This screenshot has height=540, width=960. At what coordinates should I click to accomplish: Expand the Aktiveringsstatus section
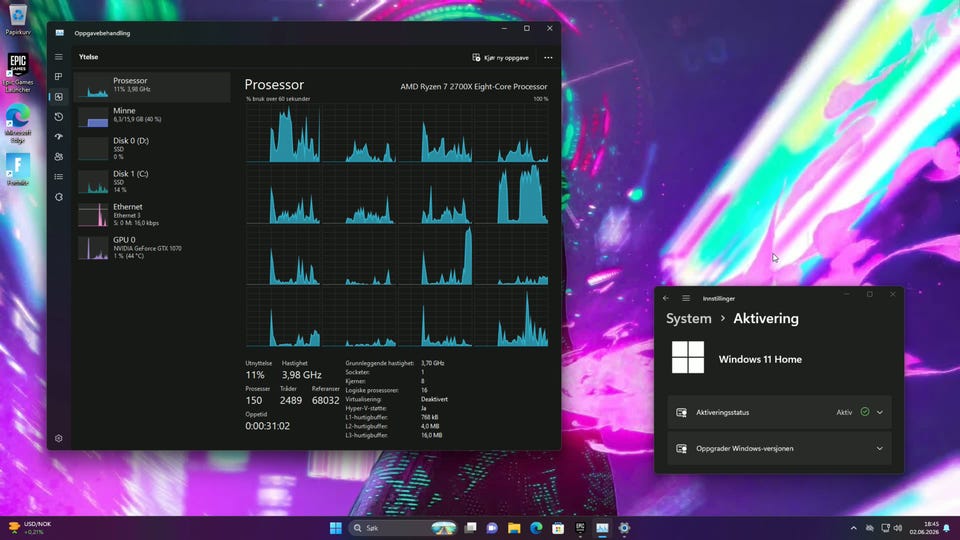tap(880, 413)
